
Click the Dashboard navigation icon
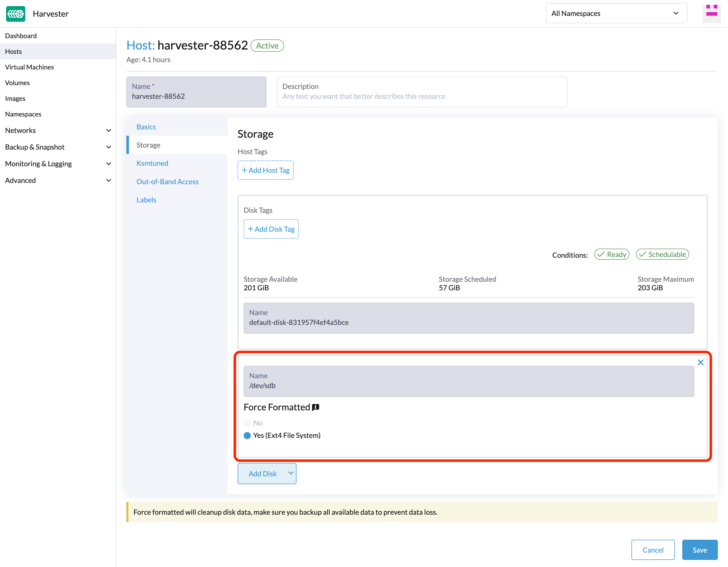coord(21,35)
